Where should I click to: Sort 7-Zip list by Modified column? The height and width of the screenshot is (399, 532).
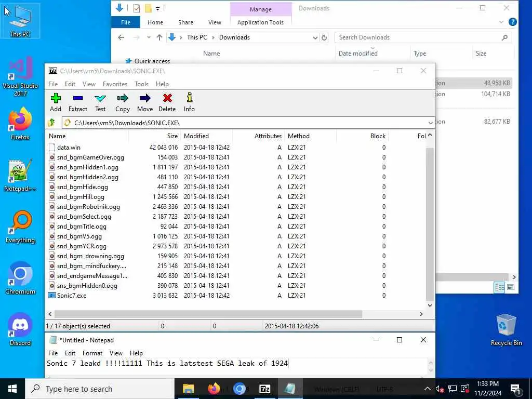207,136
